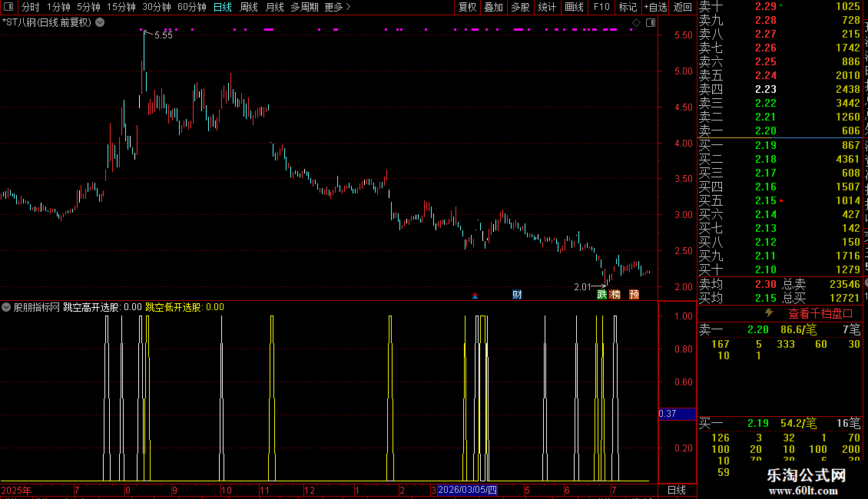Select the 5分钟 period tab

click(x=88, y=7)
